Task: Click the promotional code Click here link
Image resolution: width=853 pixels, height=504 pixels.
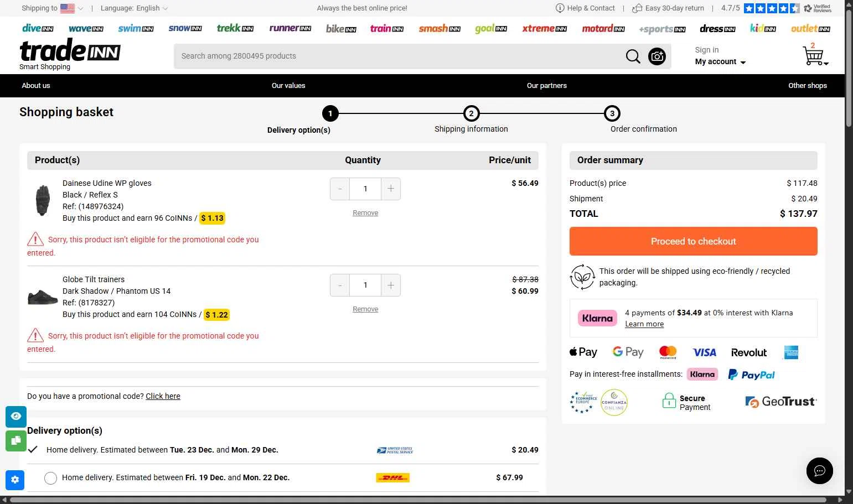Action: tap(163, 396)
